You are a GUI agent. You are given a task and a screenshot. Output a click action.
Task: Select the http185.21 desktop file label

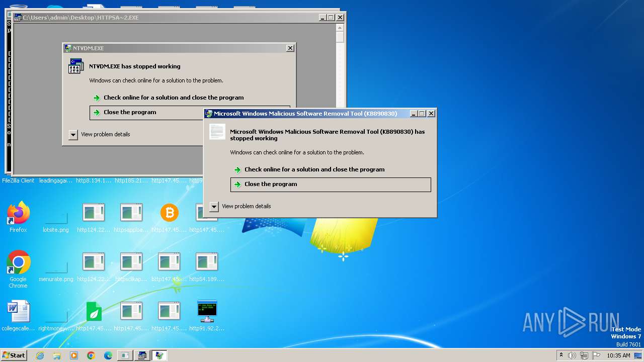click(x=131, y=180)
